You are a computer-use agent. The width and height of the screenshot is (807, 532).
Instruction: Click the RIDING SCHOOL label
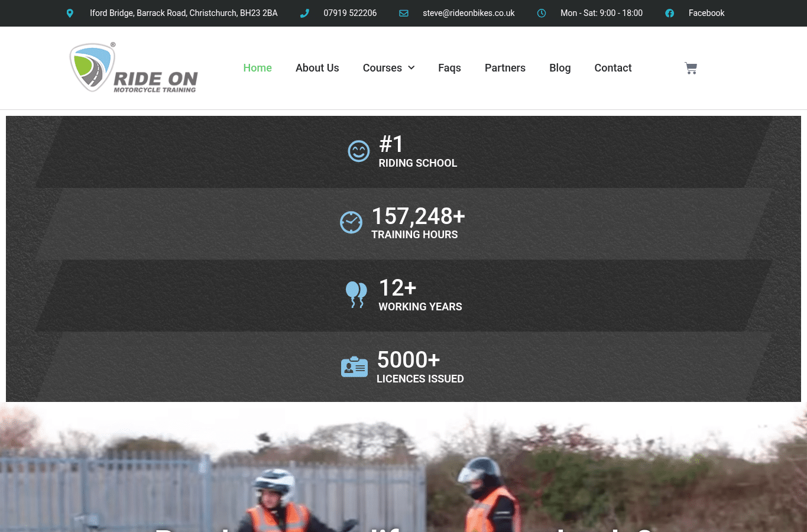pos(418,163)
